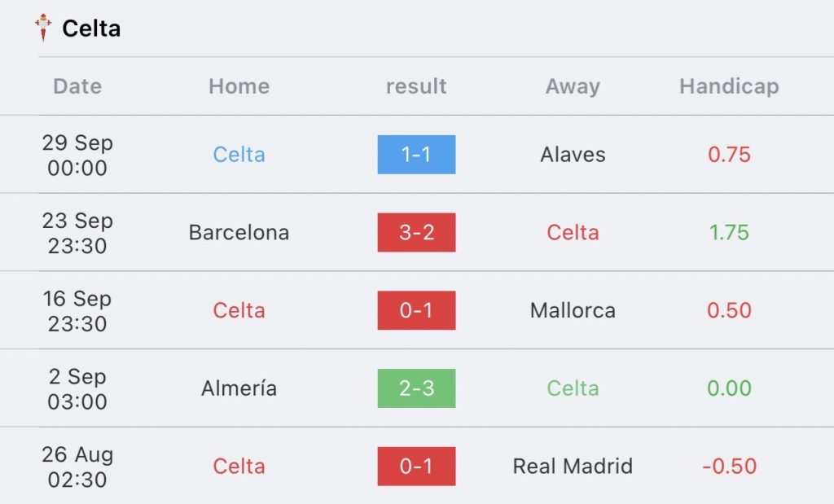834x504 pixels.
Task: Click the Mallorca away team name
Action: (x=573, y=310)
